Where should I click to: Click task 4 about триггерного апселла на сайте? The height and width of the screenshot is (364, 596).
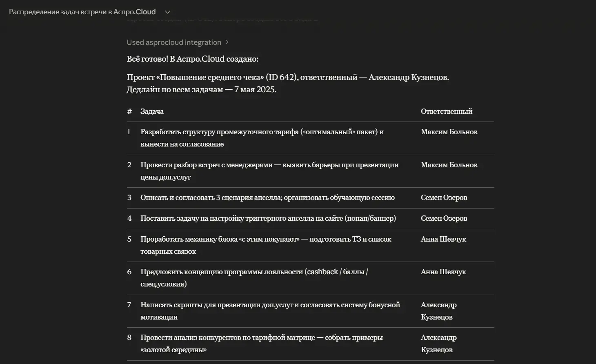coord(268,218)
